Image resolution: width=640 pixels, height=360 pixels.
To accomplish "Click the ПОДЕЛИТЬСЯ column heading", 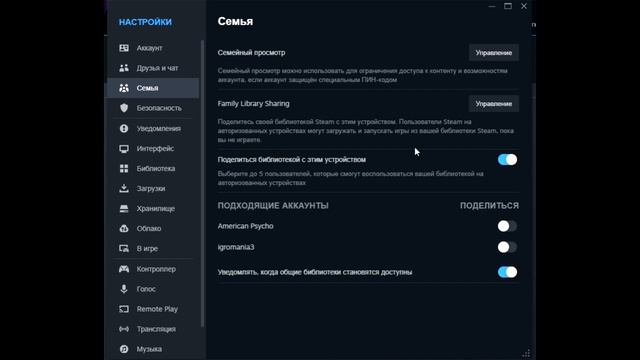I will pos(489,205).
